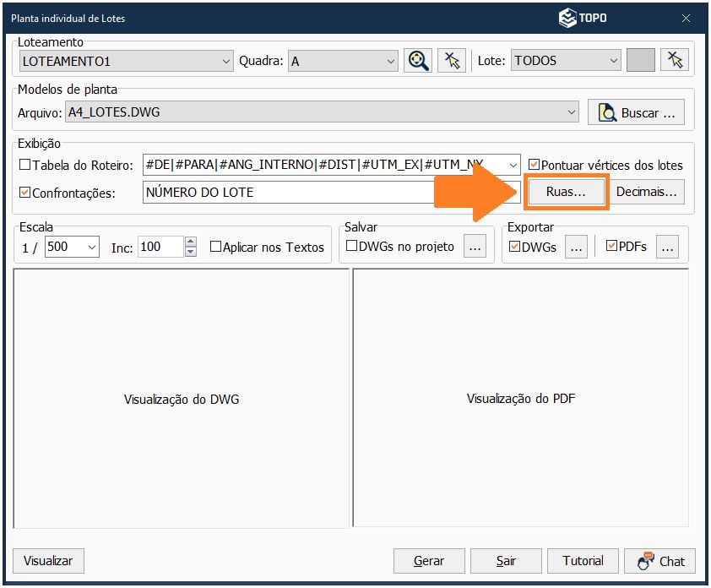Click the gray color swatch beside Lote
The width and height of the screenshot is (711, 588).
click(x=641, y=60)
